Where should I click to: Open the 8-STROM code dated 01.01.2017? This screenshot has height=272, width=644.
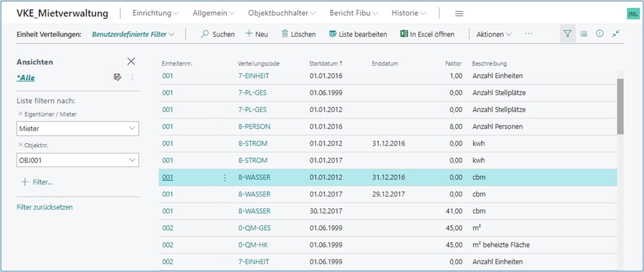(253, 160)
